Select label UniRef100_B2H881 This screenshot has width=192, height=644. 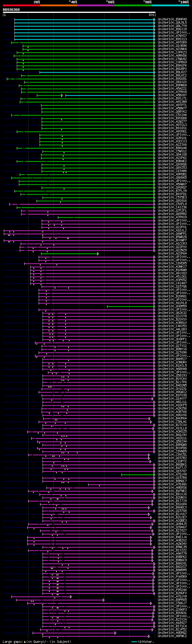point(172,297)
